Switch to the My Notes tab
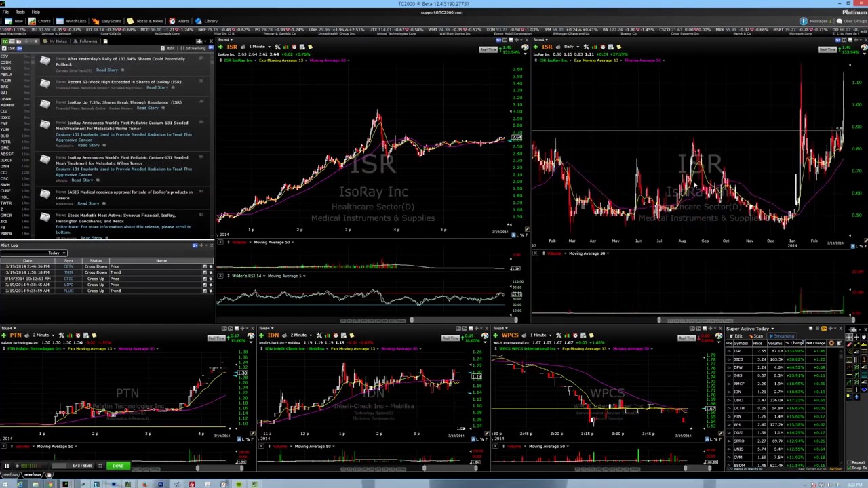 [x=55, y=41]
